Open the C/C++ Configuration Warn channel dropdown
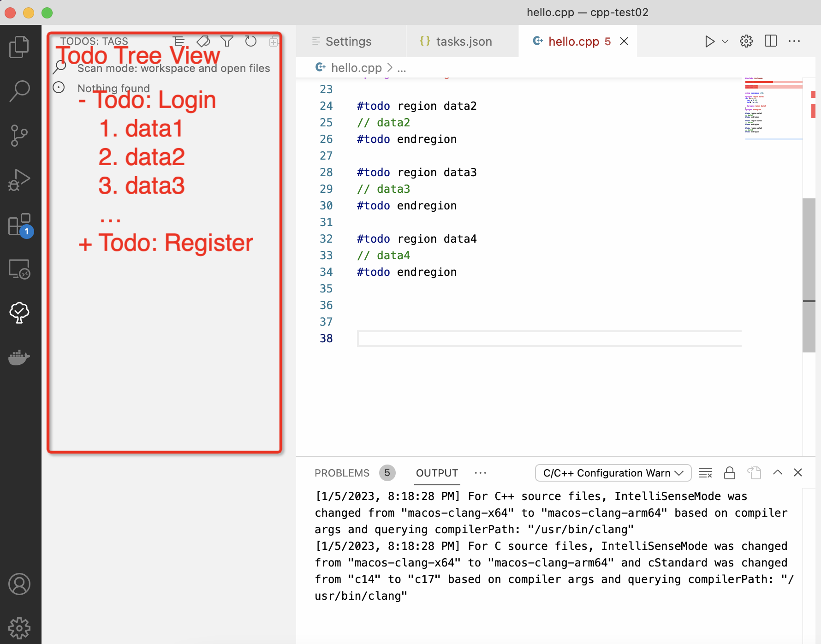 613,473
